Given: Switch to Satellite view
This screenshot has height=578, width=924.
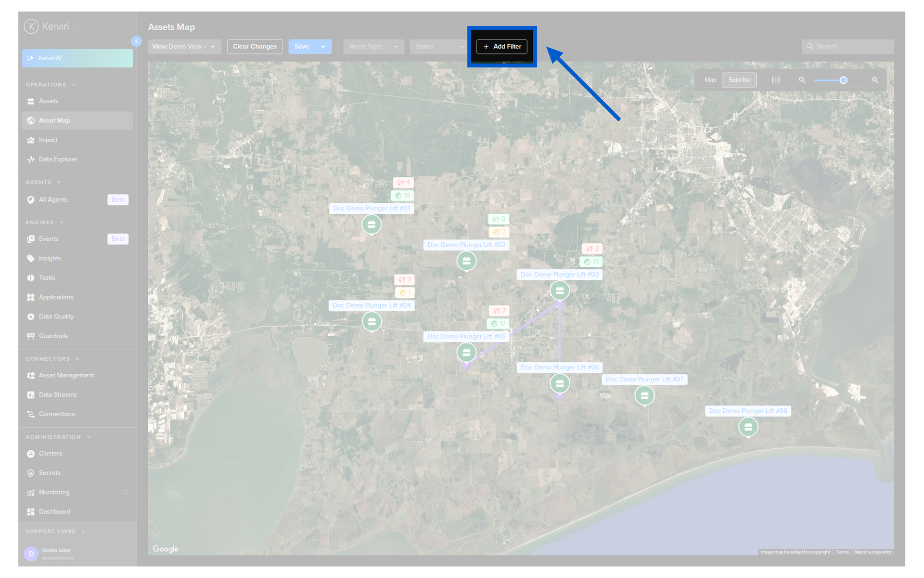Looking at the screenshot, I should click(x=740, y=80).
